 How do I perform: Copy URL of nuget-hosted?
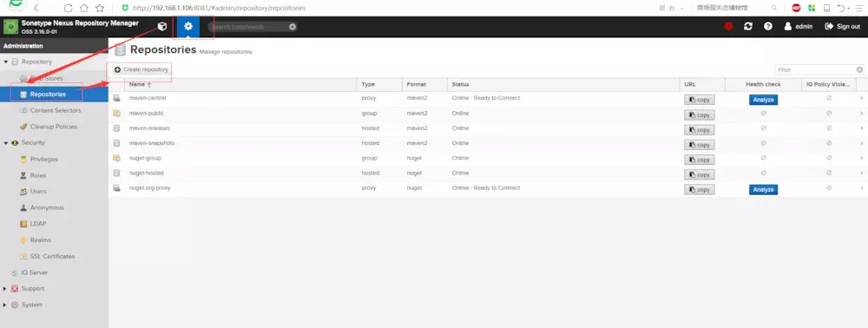699,174
